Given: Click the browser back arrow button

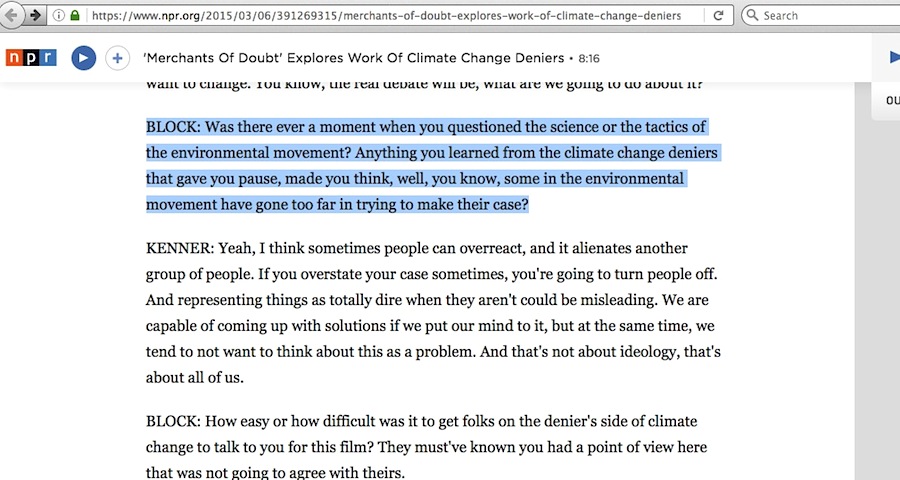Looking at the screenshot, I should coord(11,15).
